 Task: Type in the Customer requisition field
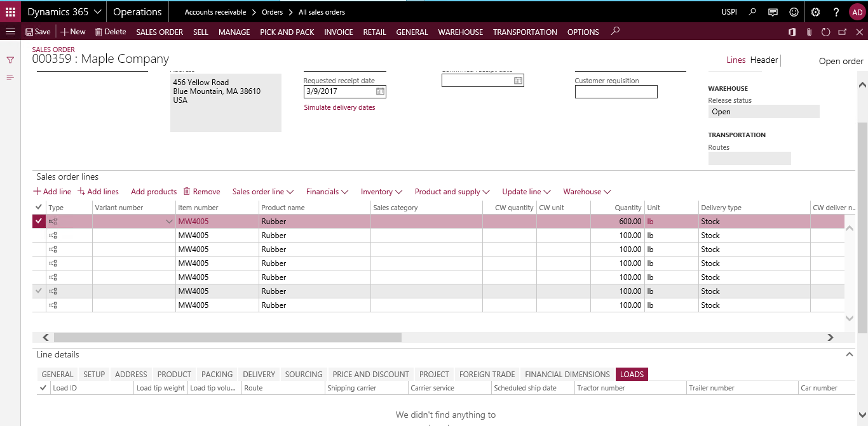tap(616, 91)
